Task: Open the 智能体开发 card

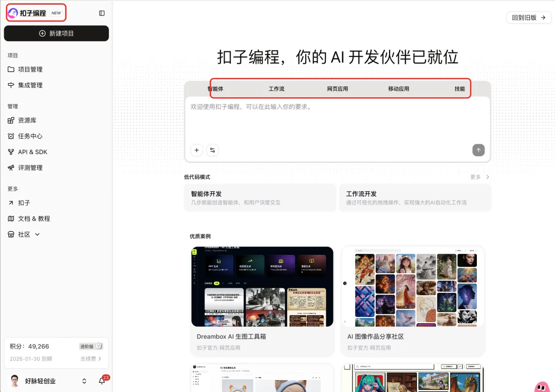Action: point(260,198)
